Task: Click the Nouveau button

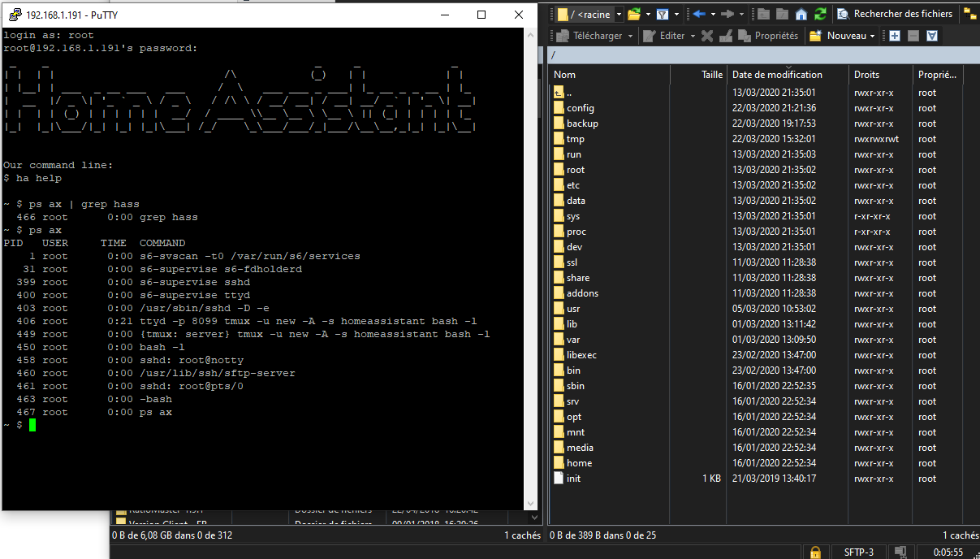Action: point(839,36)
